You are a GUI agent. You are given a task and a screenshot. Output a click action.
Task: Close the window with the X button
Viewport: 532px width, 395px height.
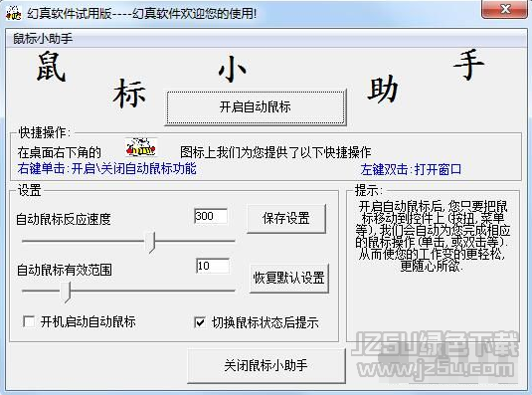coord(505,9)
